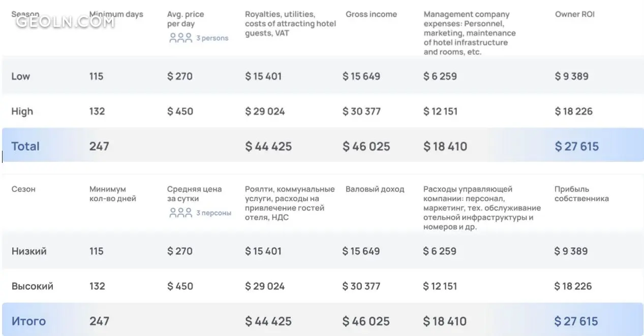Click the "Валовый доход" column header
The height and width of the screenshot is (336, 644).
(x=375, y=189)
